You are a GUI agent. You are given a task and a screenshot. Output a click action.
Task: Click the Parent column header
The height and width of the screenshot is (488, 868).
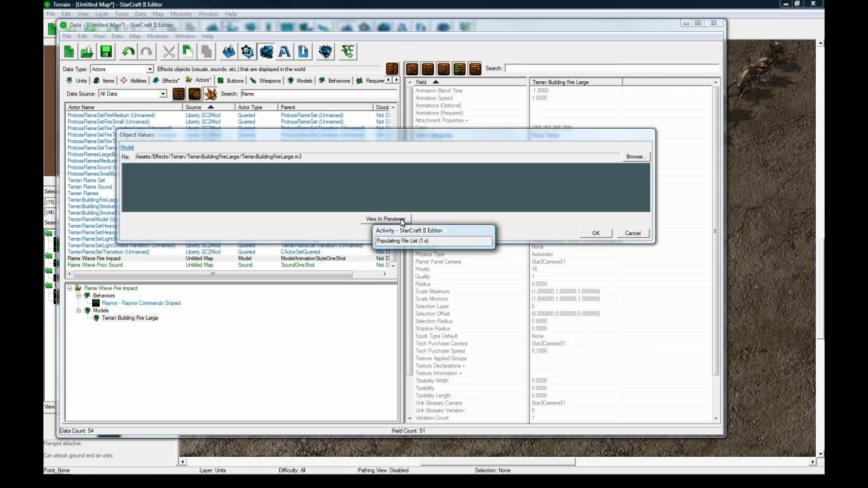[x=325, y=107]
